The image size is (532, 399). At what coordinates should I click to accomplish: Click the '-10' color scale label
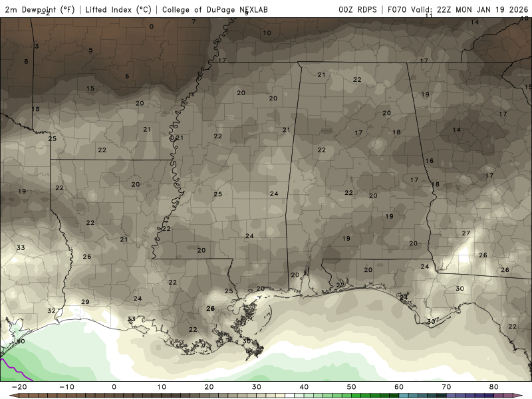[66, 387]
